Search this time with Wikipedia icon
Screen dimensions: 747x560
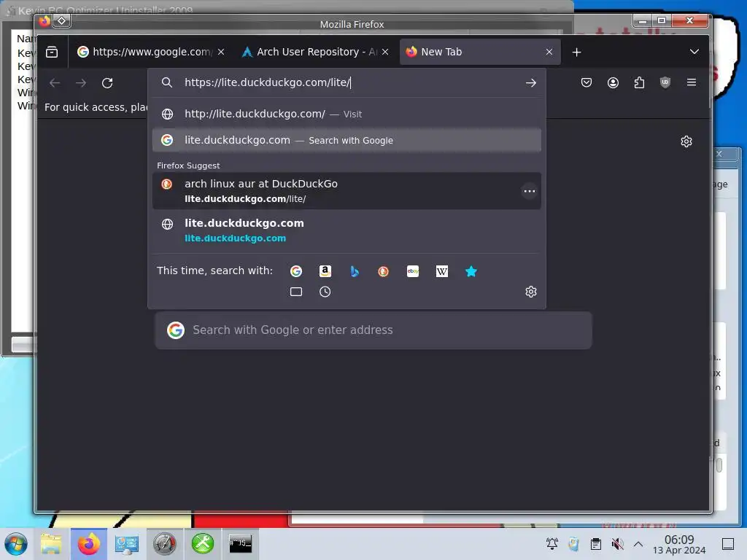(441, 271)
